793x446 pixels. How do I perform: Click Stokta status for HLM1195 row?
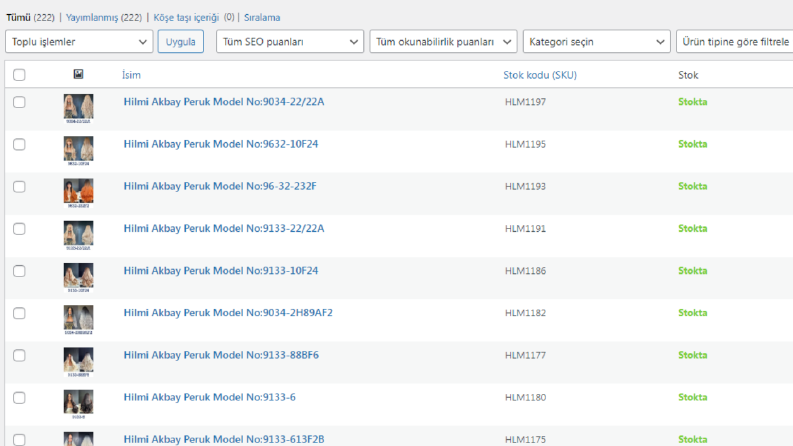[692, 144]
